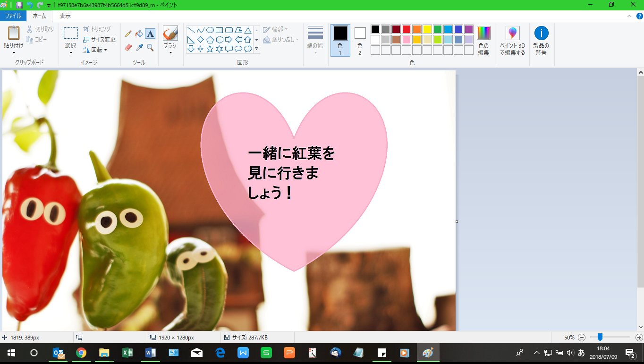Click the zoom slider handle
Viewport: 644px width, 364px height.
600,337
